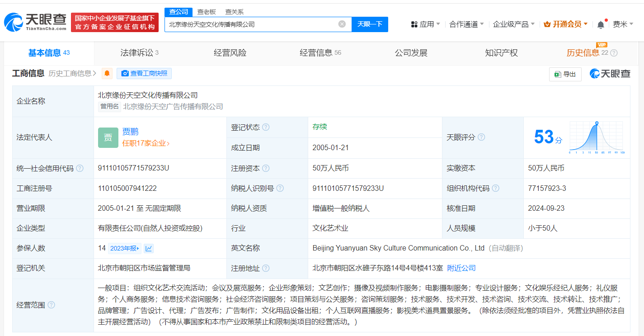Click the orange alert bell monitoring icon
The image size is (644, 336).
pyautogui.click(x=107, y=73)
